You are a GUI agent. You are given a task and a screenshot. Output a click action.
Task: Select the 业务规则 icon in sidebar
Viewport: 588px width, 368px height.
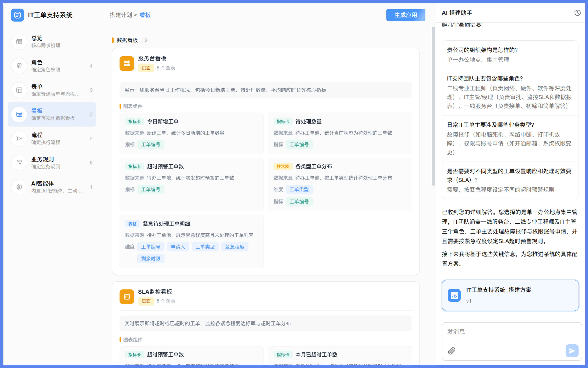click(19, 163)
